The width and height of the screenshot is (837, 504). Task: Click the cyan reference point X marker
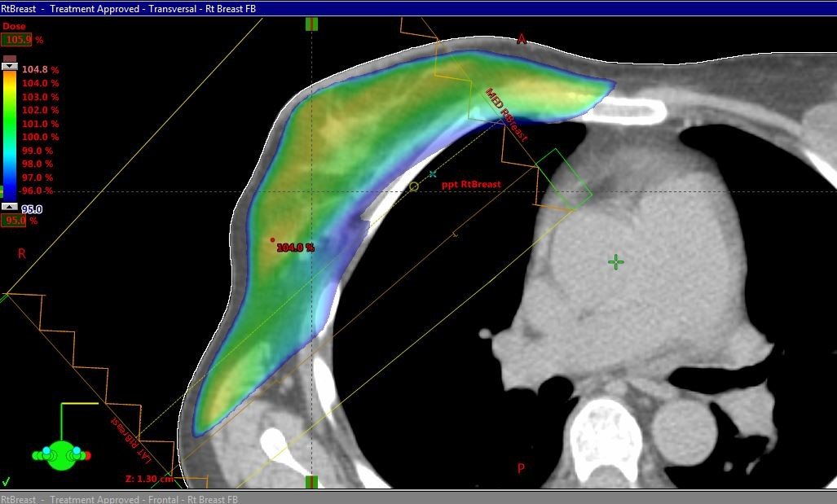click(433, 174)
